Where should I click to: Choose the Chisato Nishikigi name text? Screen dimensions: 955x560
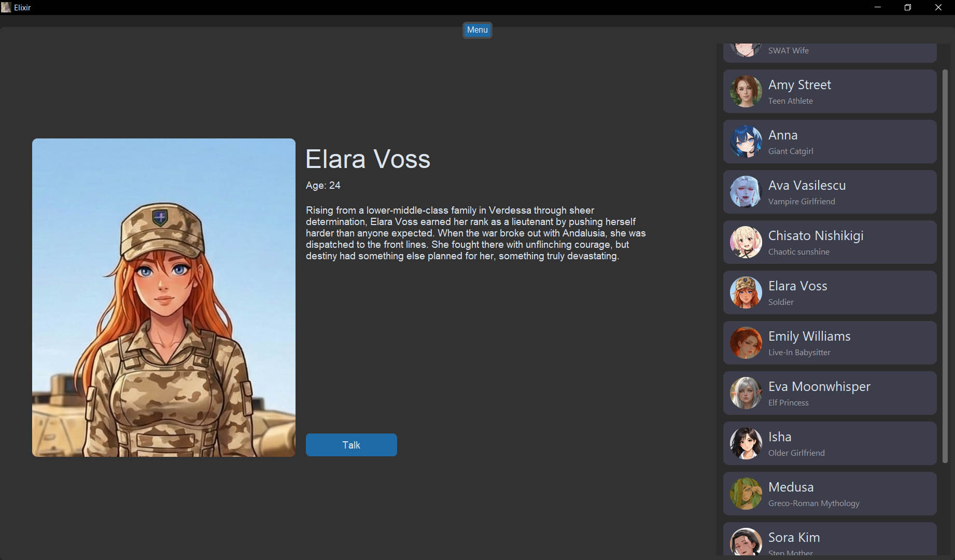click(x=816, y=236)
